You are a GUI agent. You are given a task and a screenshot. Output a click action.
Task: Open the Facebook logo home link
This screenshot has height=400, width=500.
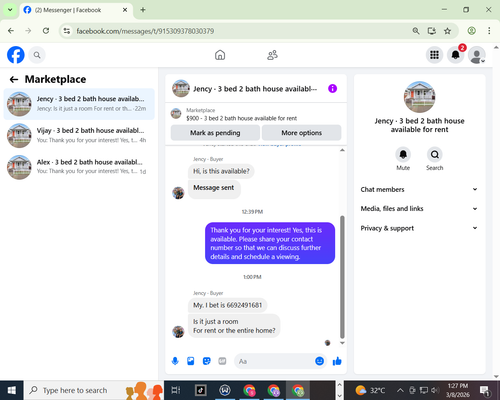[x=16, y=55]
